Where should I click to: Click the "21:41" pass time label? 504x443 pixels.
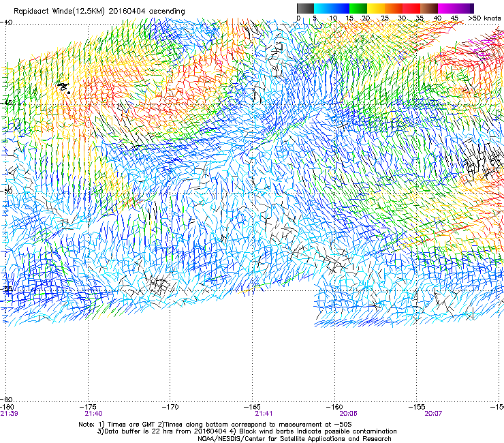coord(264,414)
